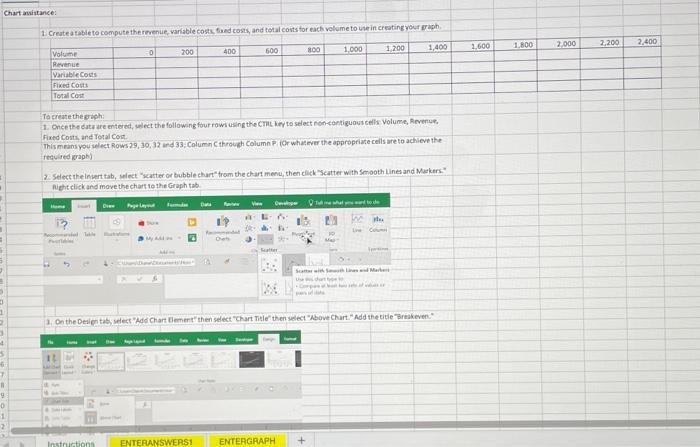The width and height of the screenshot is (700, 447).
Task: Select the volume cell containing 600
Action: pyautogui.click(x=261, y=51)
